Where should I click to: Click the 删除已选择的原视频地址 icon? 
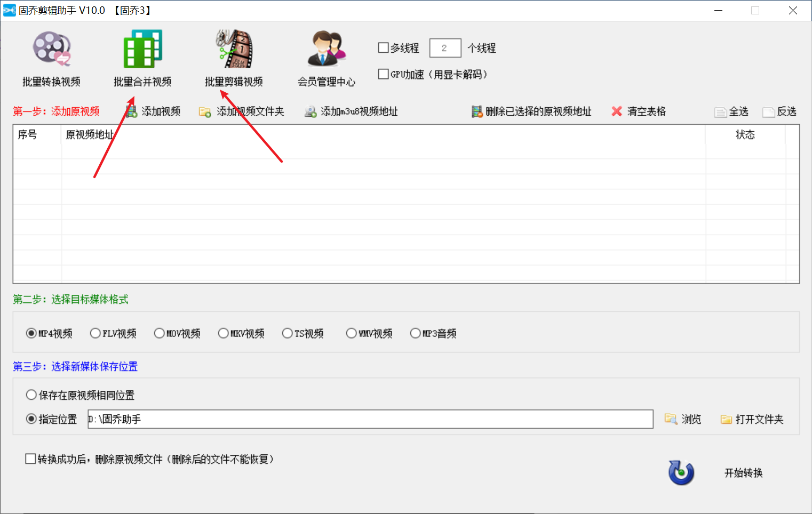point(477,111)
